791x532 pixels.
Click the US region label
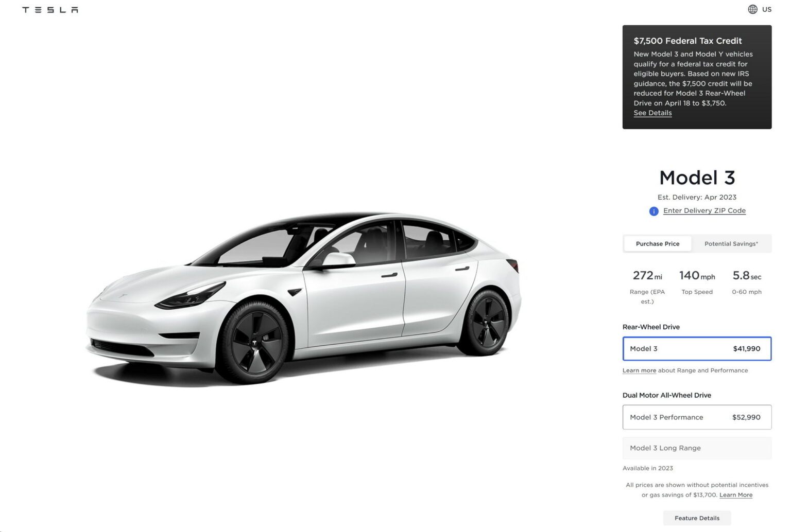click(x=767, y=9)
